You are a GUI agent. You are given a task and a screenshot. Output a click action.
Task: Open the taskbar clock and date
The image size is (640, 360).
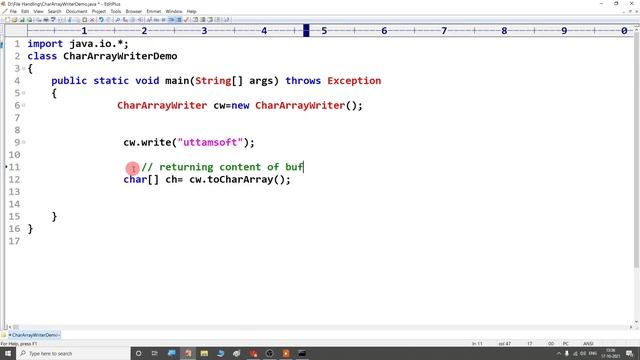[x=611, y=353]
